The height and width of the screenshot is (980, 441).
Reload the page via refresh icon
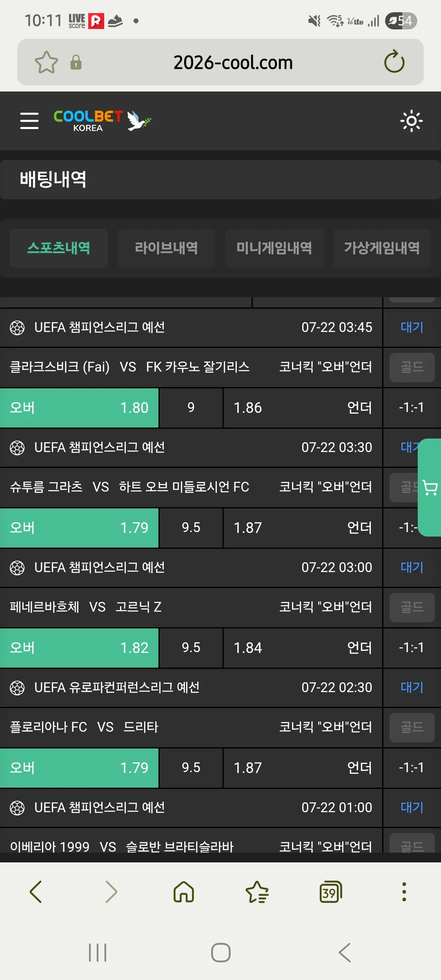point(394,62)
